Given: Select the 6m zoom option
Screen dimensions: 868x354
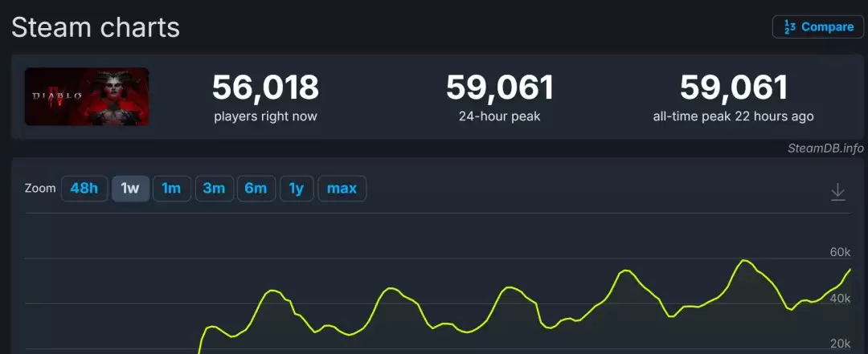Looking at the screenshot, I should (x=256, y=189).
